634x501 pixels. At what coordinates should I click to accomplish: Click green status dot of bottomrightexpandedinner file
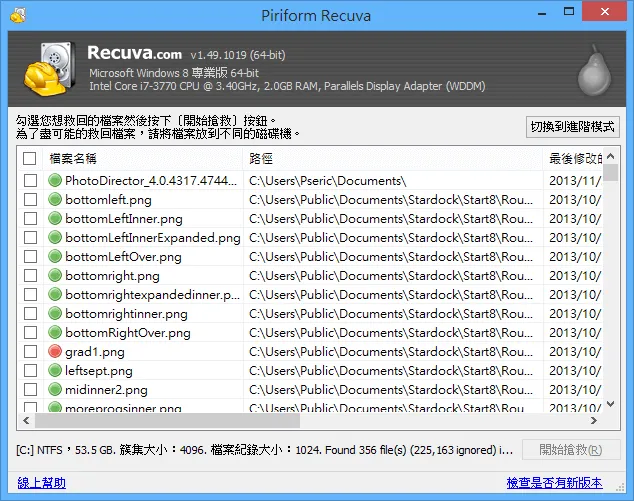coord(55,294)
